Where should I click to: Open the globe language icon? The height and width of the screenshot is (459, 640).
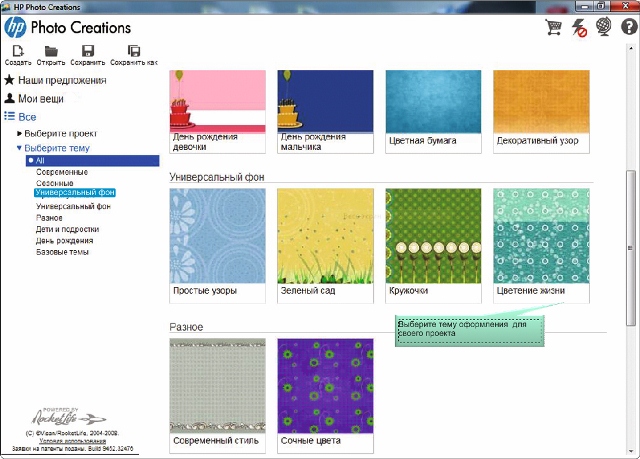tap(604, 27)
